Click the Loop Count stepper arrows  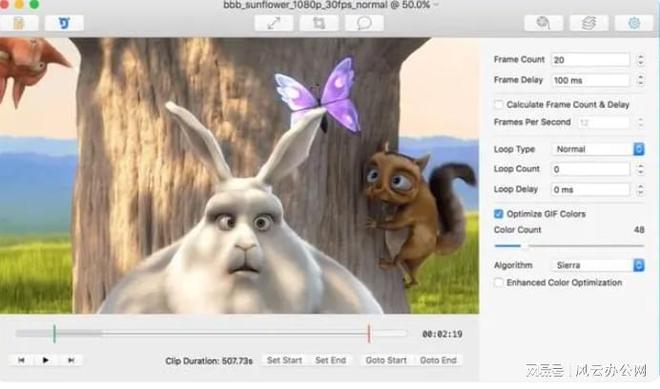coord(640,169)
